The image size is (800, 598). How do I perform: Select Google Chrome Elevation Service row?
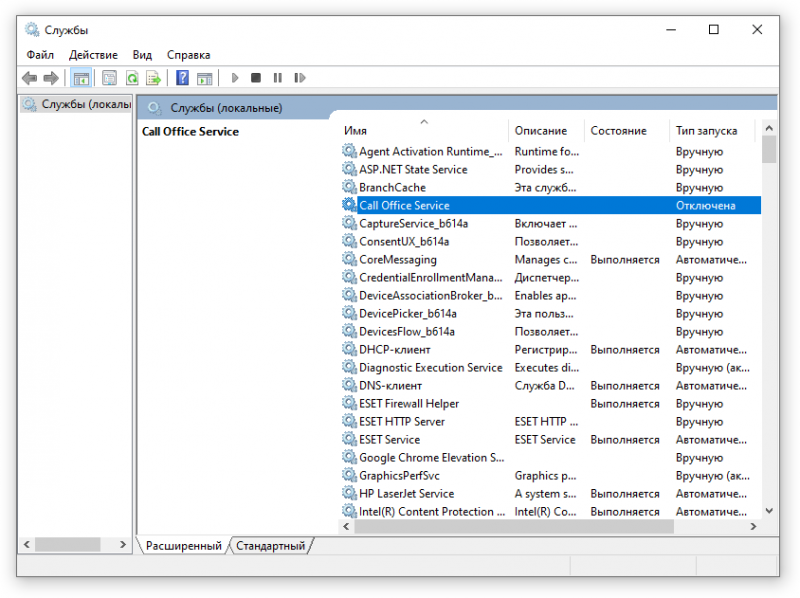click(x=551, y=458)
